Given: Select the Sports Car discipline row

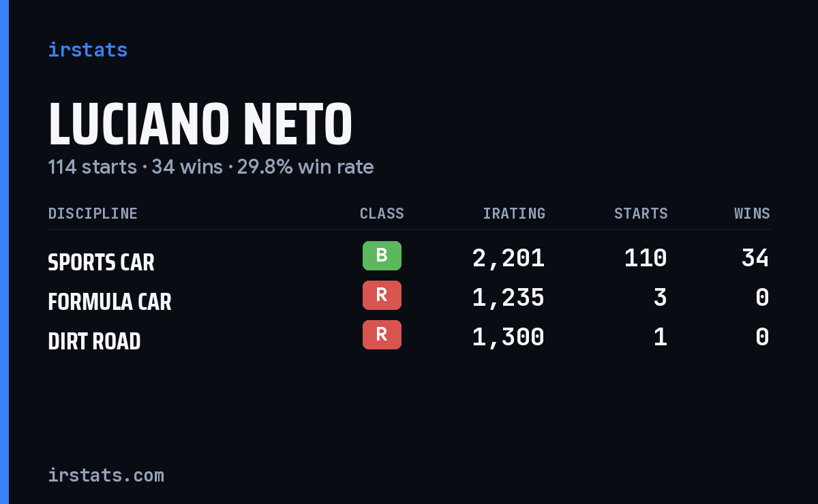Looking at the screenshot, I should point(409,258).
